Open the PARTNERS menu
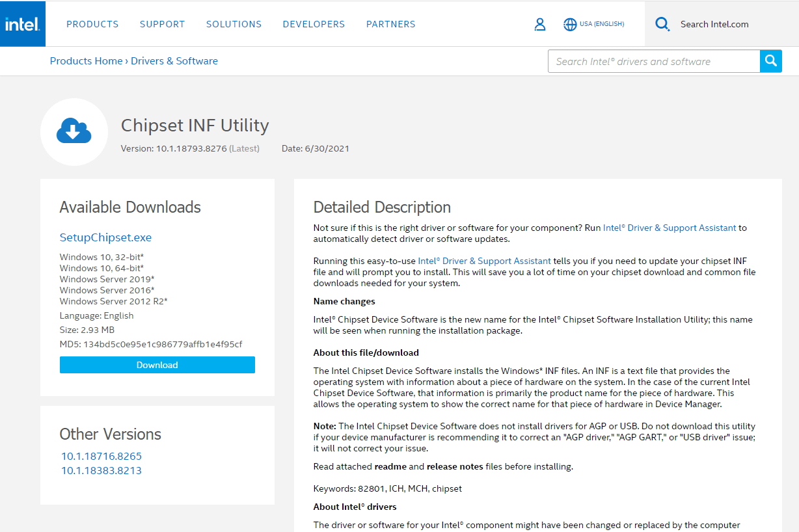Screen dimensions: 799x532 pos(390,24)
